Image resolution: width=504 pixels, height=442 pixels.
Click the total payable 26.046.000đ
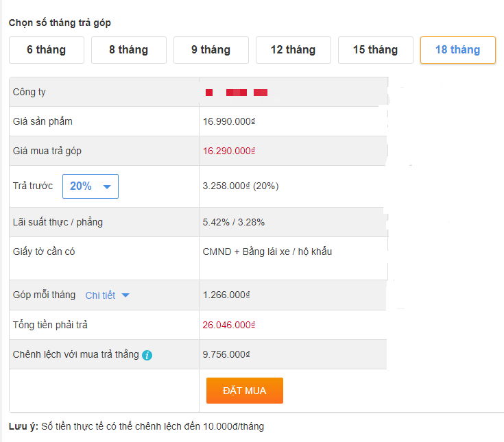[x=229, y=325]
